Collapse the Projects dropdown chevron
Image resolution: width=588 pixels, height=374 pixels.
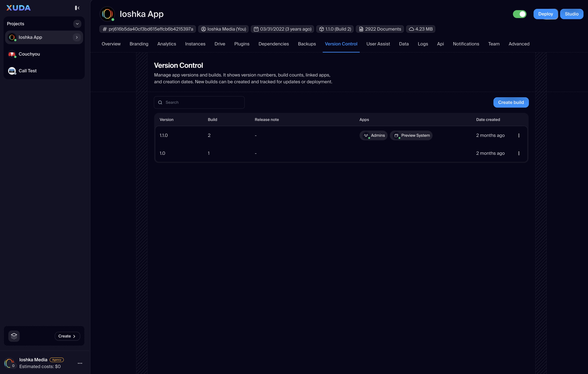pyautogui.click(x=77, y=24)
